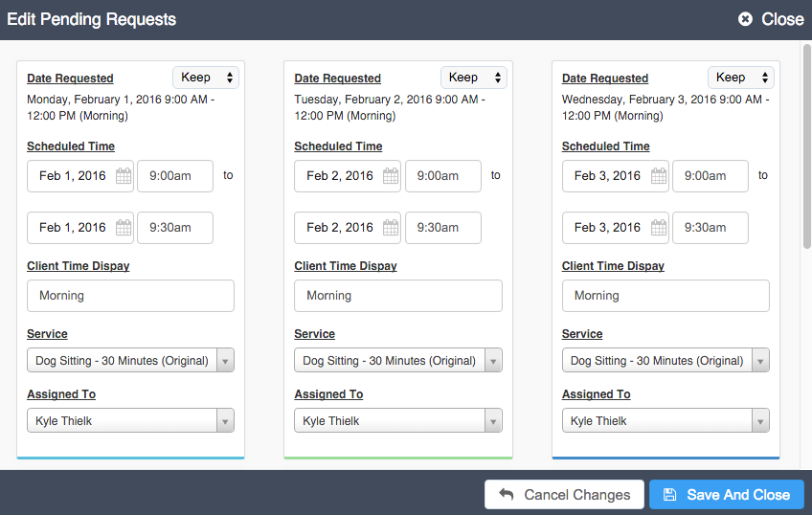Viewport: 812px width, 515px height.
Task: Open the Keep dropdown for Monday request
Action: (x=206, y=78)
